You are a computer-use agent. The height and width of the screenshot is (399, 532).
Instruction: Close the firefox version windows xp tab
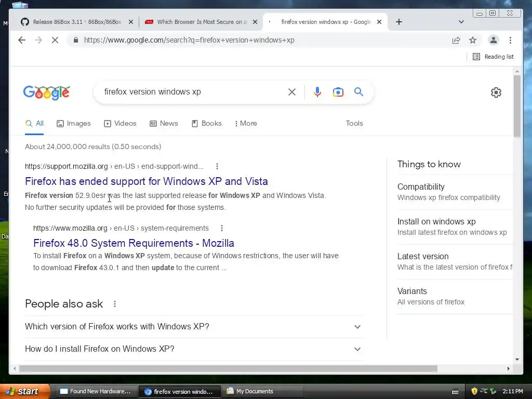(379, 22)
